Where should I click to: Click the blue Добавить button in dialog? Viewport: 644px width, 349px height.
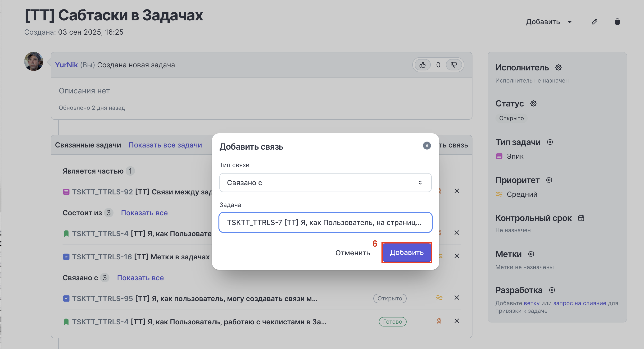click(x=407, y=253)
